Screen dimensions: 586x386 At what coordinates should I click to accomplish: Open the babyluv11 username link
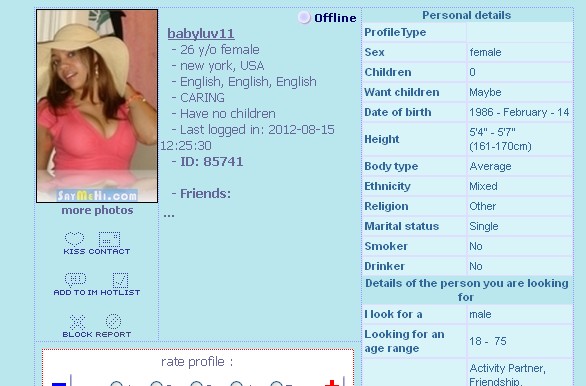point(201,33)
